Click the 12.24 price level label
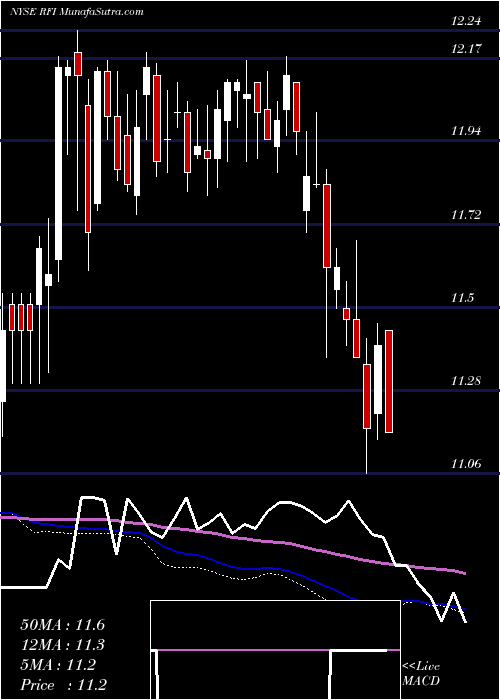This screenshot has height=700, width=500. coord(466,21)
